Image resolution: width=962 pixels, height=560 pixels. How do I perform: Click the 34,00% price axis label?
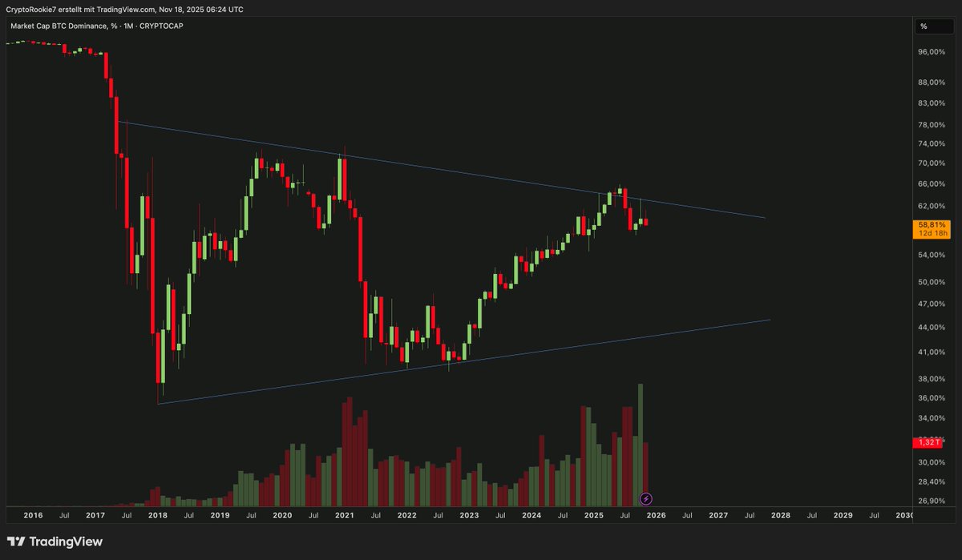(932, 418)
